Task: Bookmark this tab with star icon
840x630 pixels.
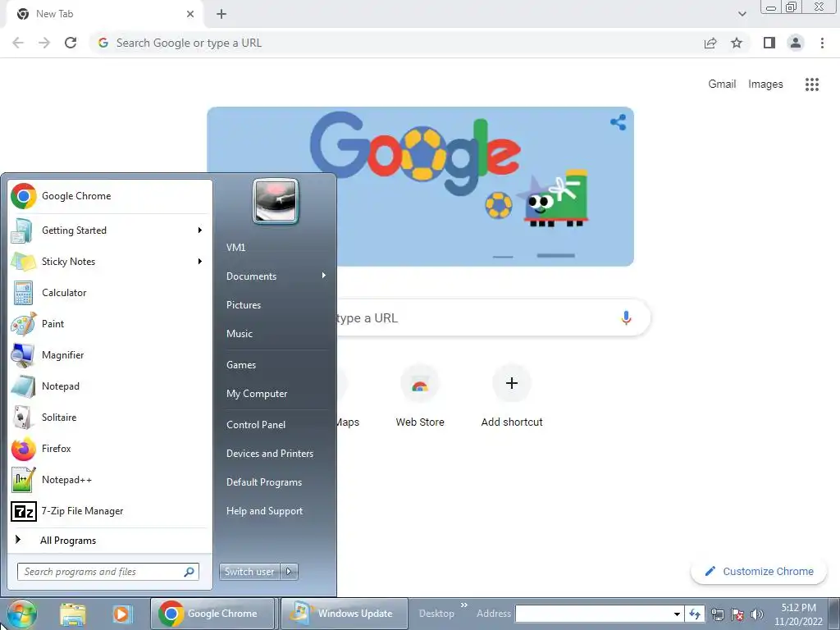Action: click(737, 43)
